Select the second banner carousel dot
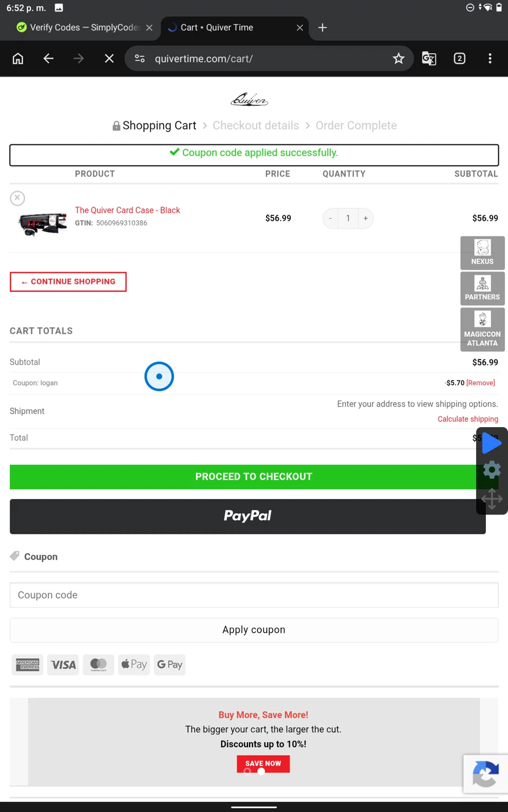 [x=261, y=771]
